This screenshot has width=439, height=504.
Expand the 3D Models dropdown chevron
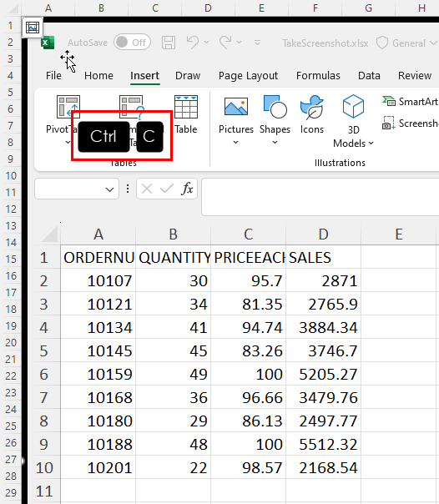(371, 143)
